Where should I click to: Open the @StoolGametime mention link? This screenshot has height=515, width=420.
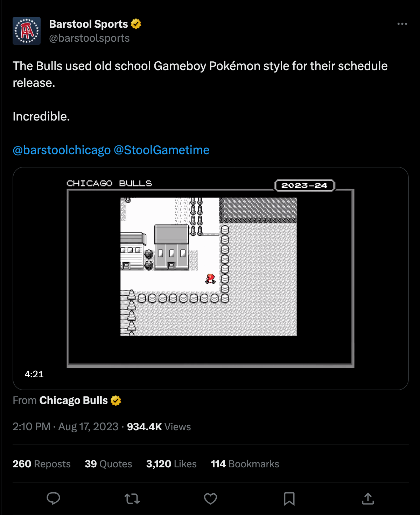(162, 150)
